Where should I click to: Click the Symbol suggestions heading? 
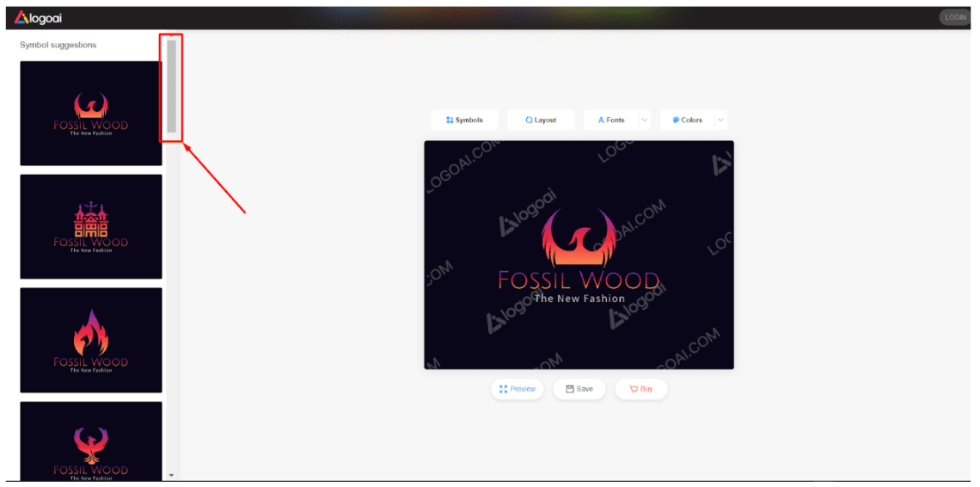pyautogui.click(x=58, y=45)
